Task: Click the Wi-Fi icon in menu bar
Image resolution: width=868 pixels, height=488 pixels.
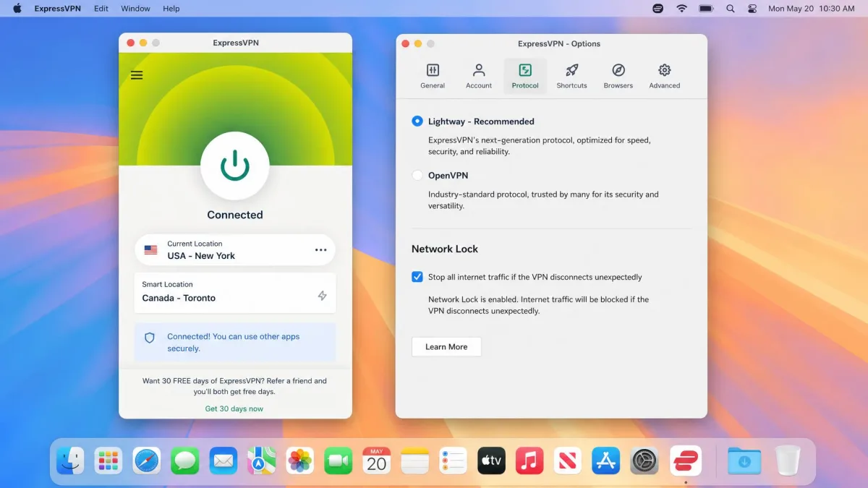Action: (x=681, y=9)
